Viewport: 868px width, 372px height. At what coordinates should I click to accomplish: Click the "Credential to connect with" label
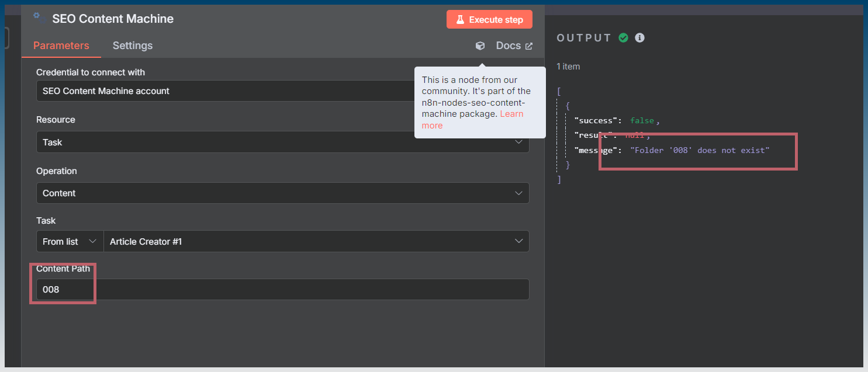[91, 72]
